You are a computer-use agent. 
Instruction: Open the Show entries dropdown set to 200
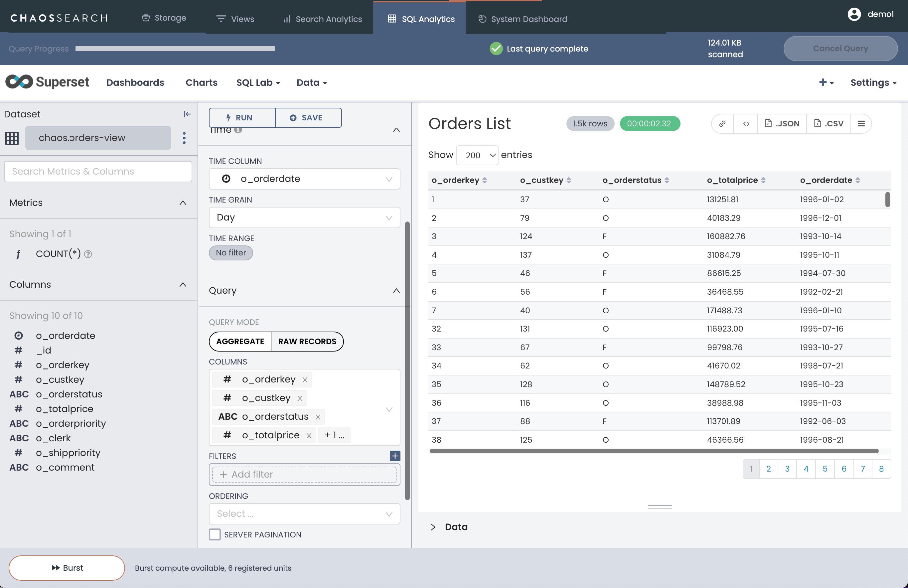[477, 155]
